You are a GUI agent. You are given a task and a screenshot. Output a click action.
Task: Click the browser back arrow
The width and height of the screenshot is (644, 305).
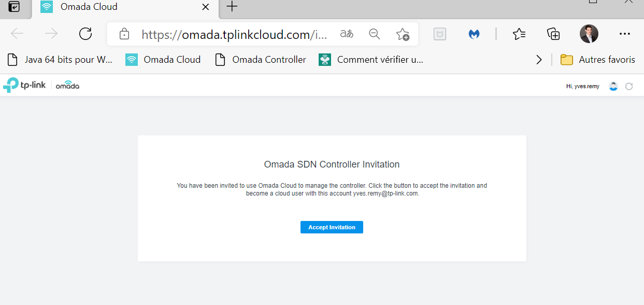click(17, 34)
